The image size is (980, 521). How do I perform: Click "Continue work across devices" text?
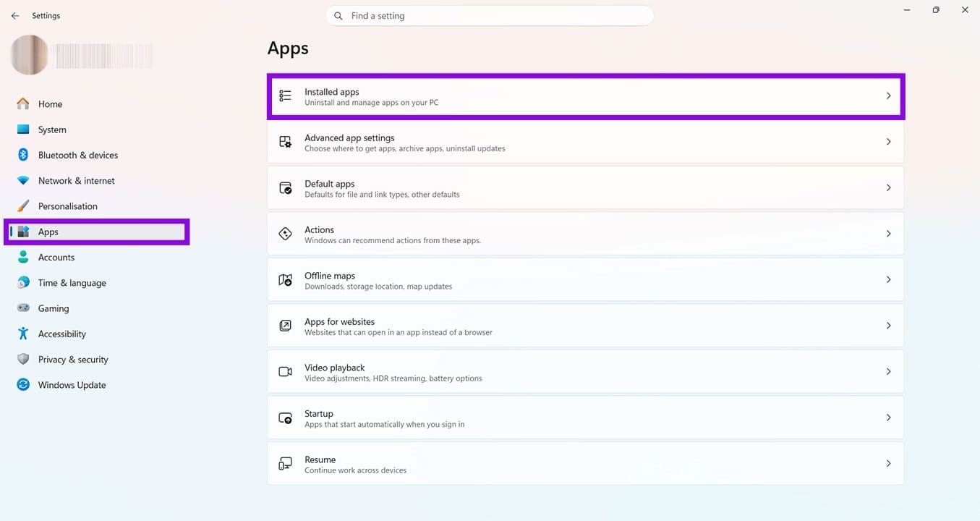(x=356, y=470)
